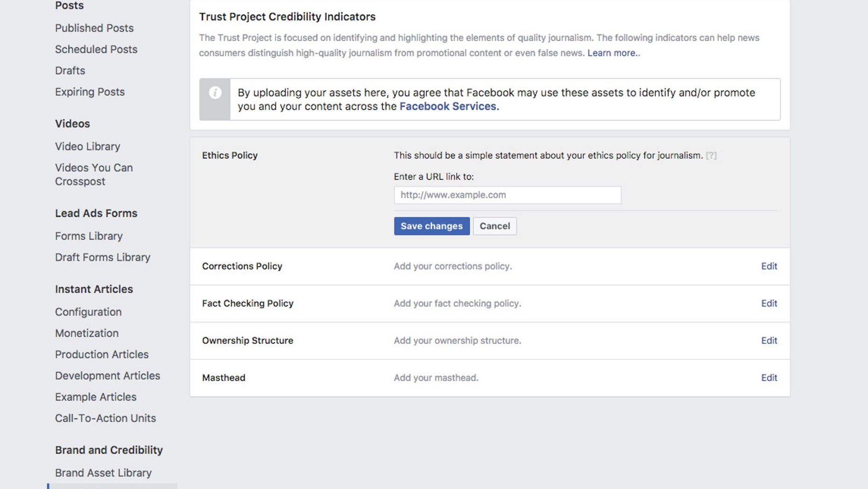This screenshot has width=868, height=489.
Task: Click the Ethics Policy label
Action: (x=230, y=155)
